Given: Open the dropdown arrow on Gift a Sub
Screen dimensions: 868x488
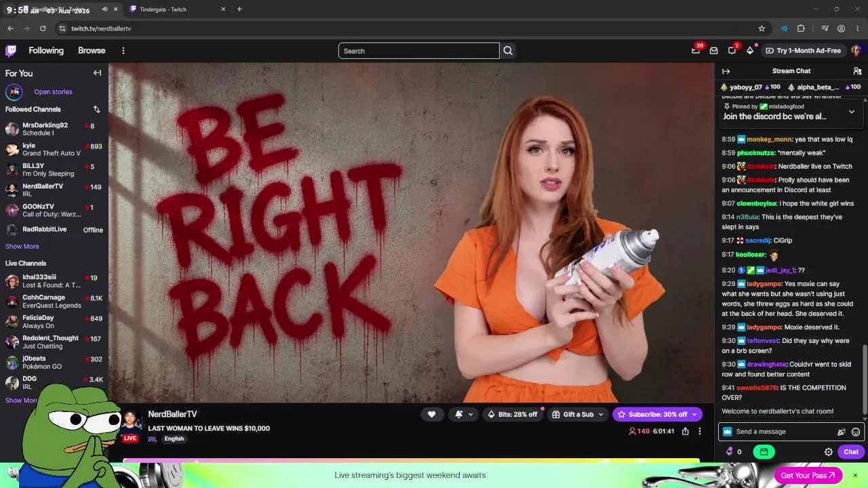Looking at the screenshot, I should [x=600, y=414].
